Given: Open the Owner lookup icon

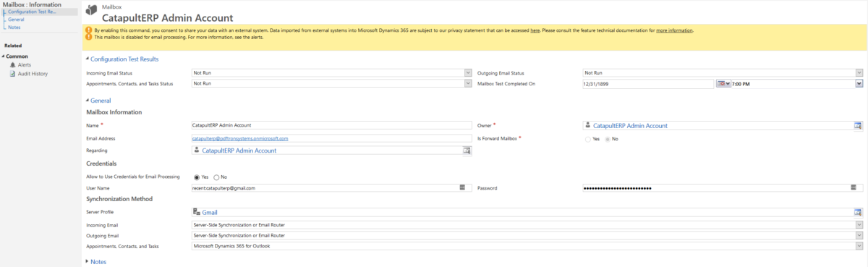Looking at the screenshot, I should 858,126.
